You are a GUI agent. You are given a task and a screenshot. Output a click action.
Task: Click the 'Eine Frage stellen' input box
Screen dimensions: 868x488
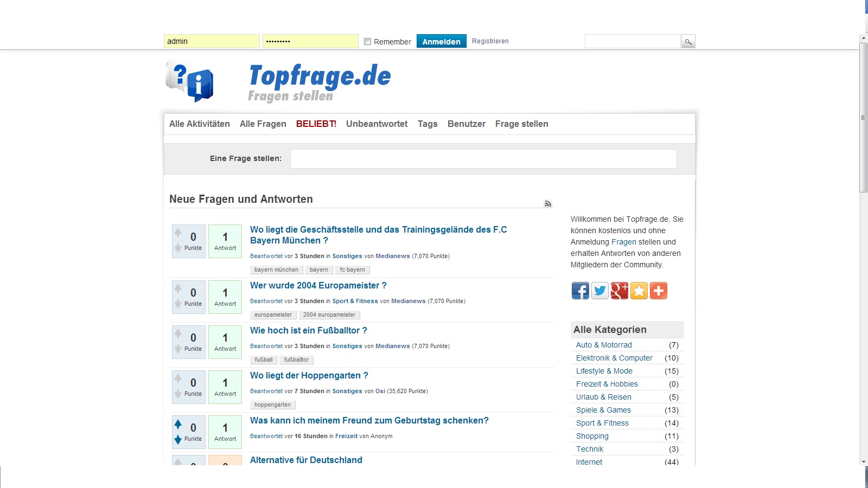point(483,159)
